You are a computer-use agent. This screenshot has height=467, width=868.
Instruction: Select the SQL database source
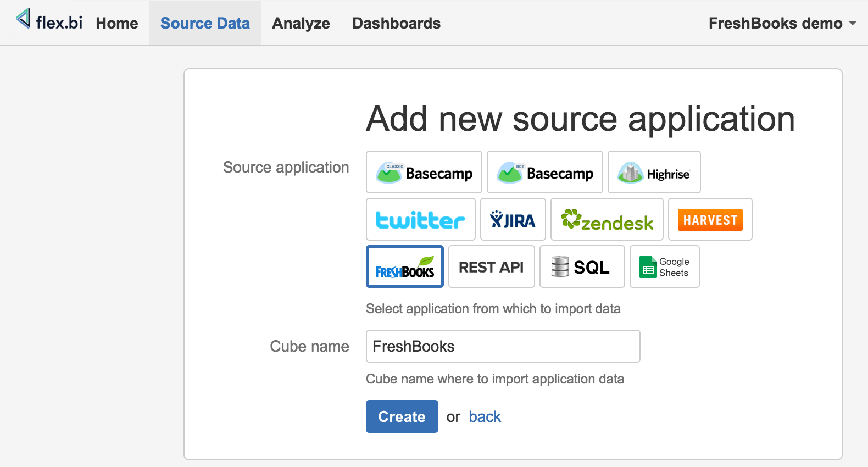coord(582,267)
